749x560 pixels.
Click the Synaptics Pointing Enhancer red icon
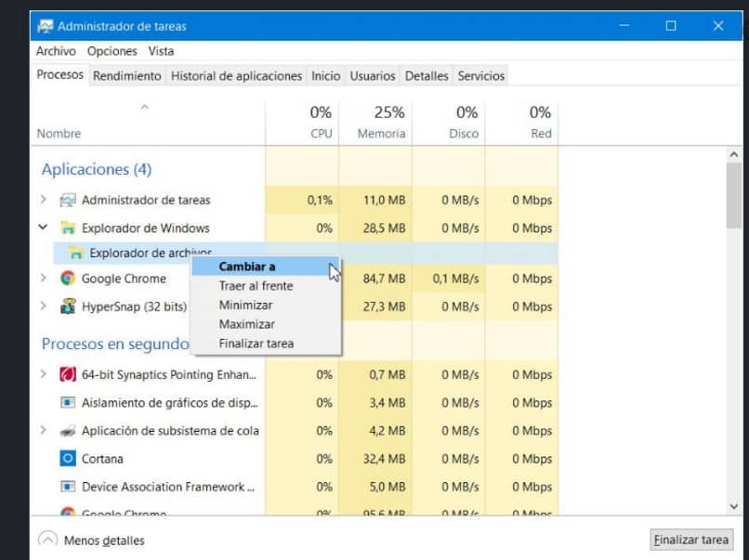(67, 374)
